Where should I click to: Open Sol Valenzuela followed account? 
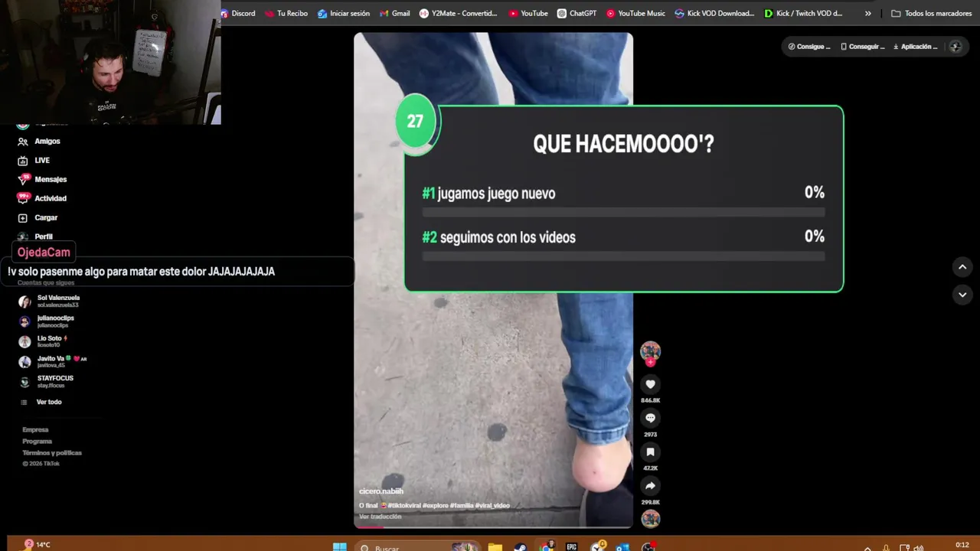[x=49, y=301]
